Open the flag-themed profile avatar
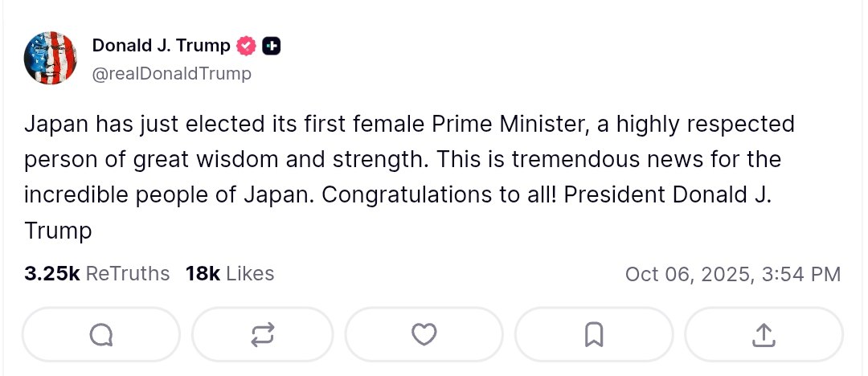This screenshot has height=376, width=868. pyautogui.click(x=50, y=59)
